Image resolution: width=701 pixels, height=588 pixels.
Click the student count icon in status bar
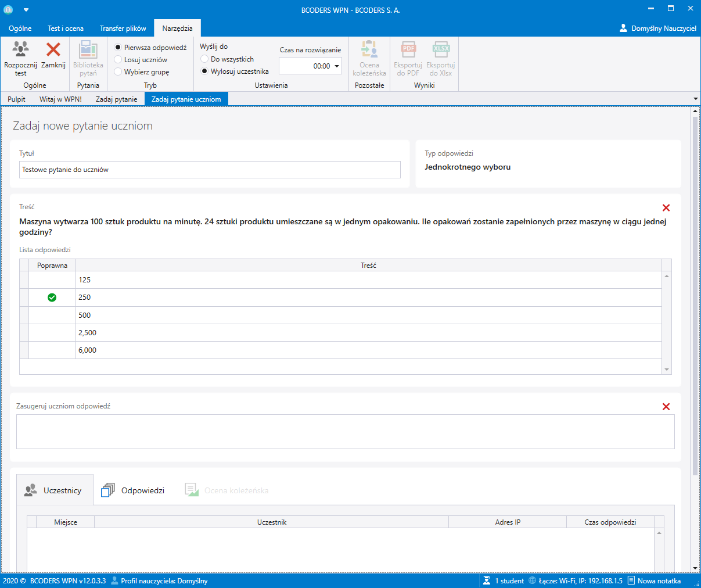tap(487, 580)
